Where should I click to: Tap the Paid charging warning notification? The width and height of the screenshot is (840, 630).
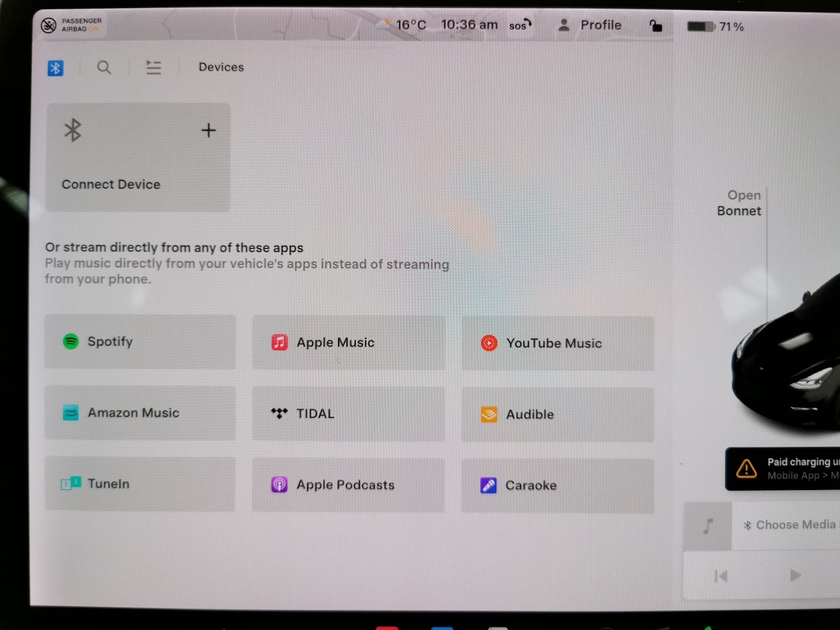click(x=784, y=469)
